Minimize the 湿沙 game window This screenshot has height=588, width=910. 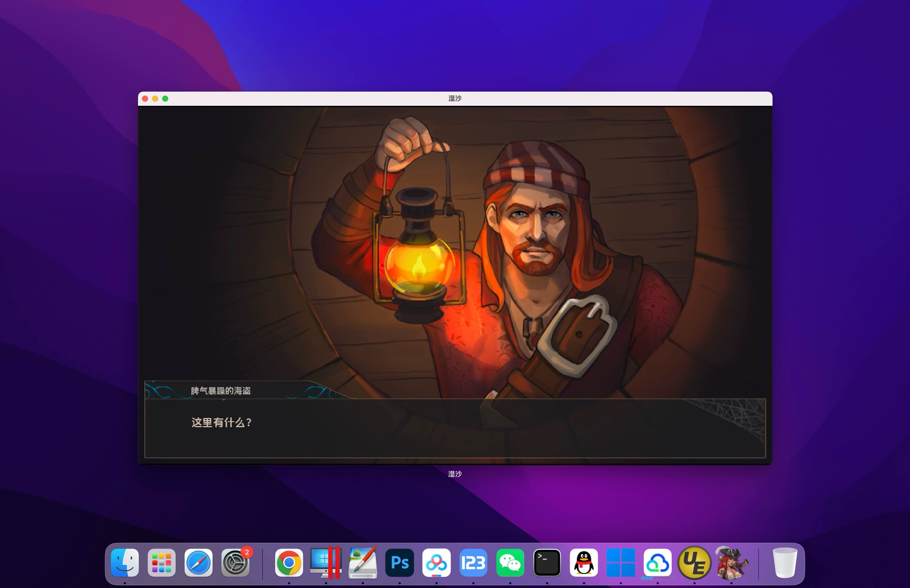tap(155, 99)
